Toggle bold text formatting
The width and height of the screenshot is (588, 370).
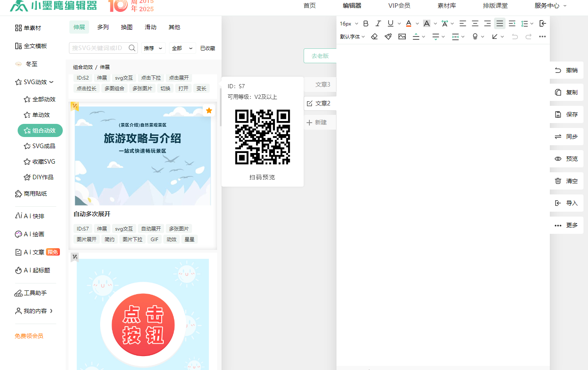(x=366, y=23)
